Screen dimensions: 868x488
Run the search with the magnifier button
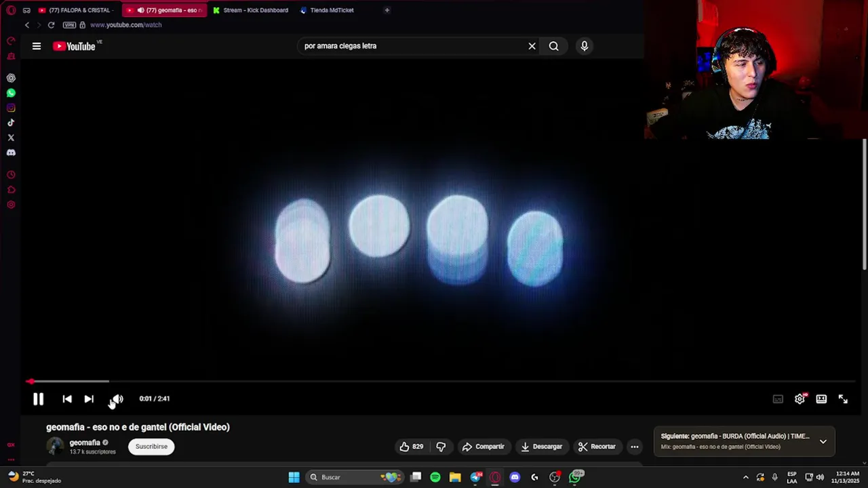pos(554,46)
